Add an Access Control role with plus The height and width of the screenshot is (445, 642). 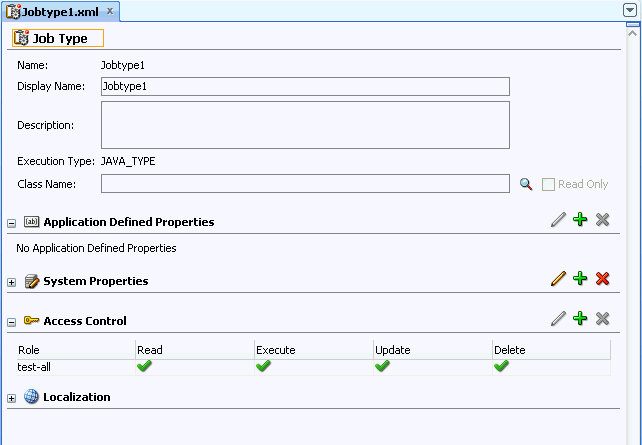tap(580, 318)
